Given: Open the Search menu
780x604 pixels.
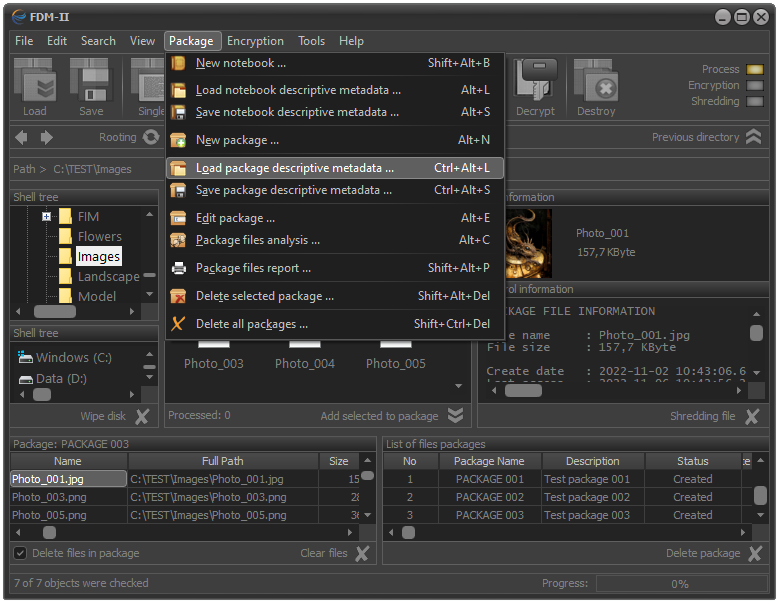Looking at the screenshot, I should point(98,41).
